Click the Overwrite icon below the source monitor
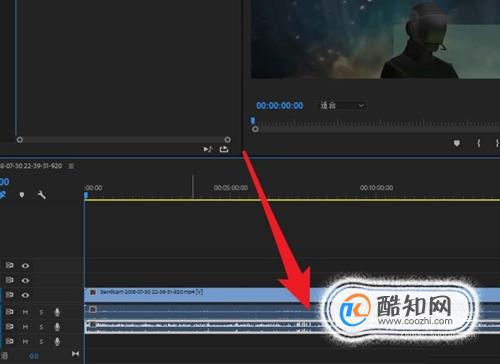Viewport: 500px width, 364px height. coord(224,149)
